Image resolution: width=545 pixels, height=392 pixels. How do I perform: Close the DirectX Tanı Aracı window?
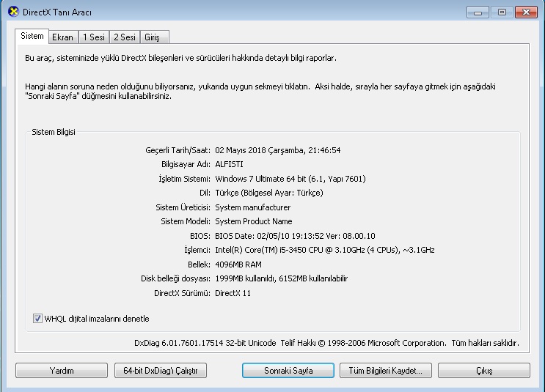(526, 12)
